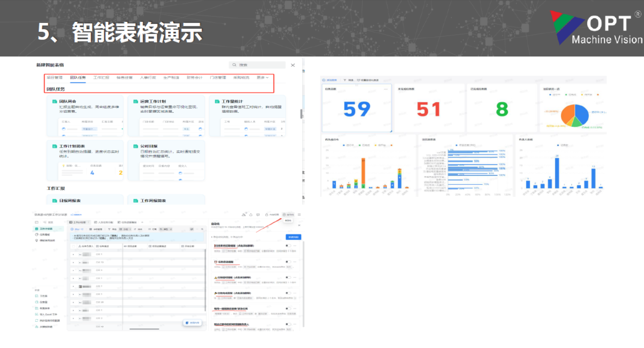Viewport: 644px width, 348px height.
Task: Click the floating 使用向导 button over table
Action: 192,323
